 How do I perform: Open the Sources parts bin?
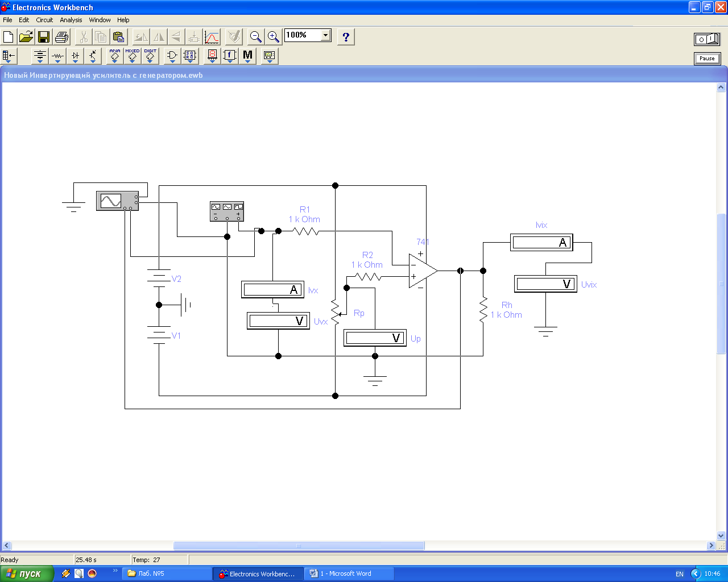pos(40,56)
